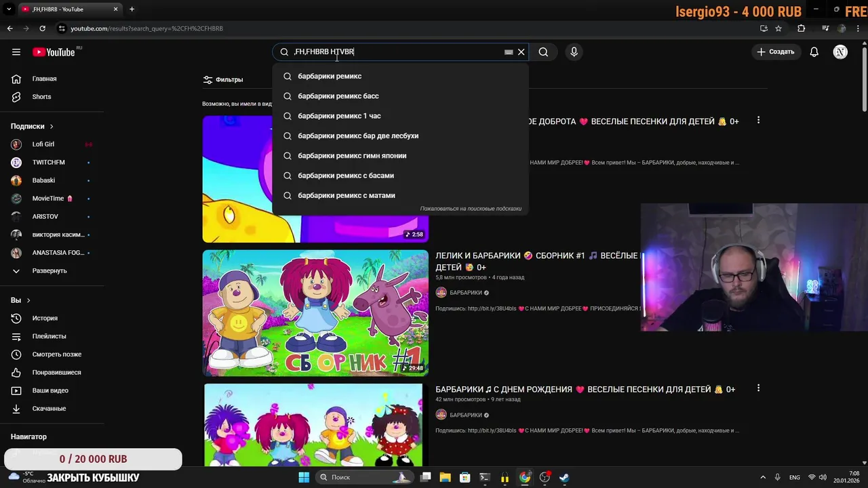Open Windows Start menu

(304, 477)
